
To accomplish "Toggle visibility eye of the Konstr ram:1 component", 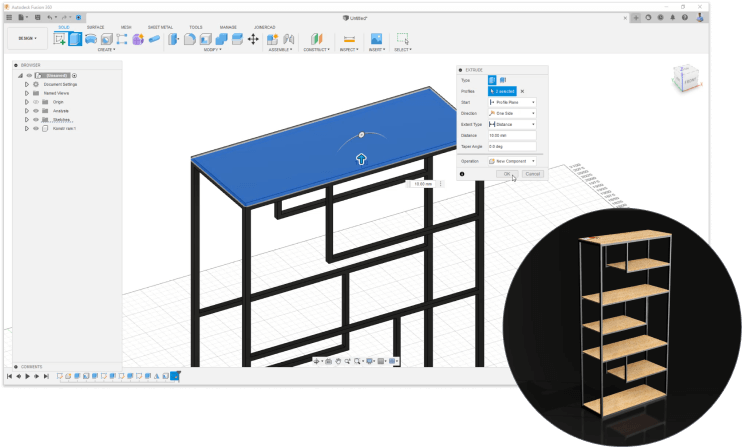I will point(35,129).
